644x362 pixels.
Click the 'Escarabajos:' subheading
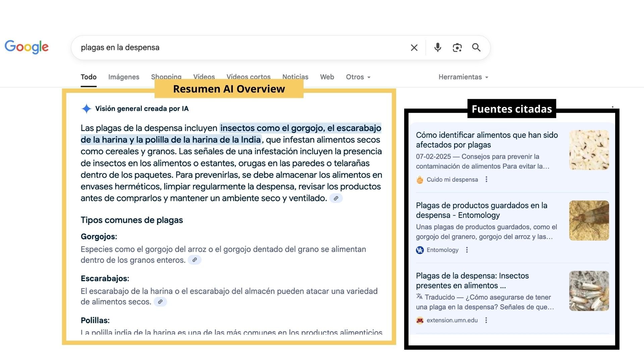pyautogui.click(x=105, y=279)
